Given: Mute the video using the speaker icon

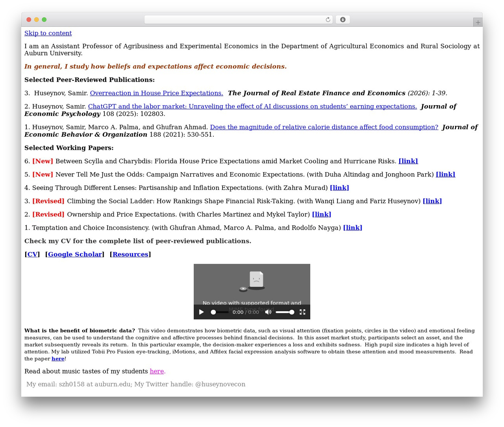Looking at the screenshot, I should point(268,312).
